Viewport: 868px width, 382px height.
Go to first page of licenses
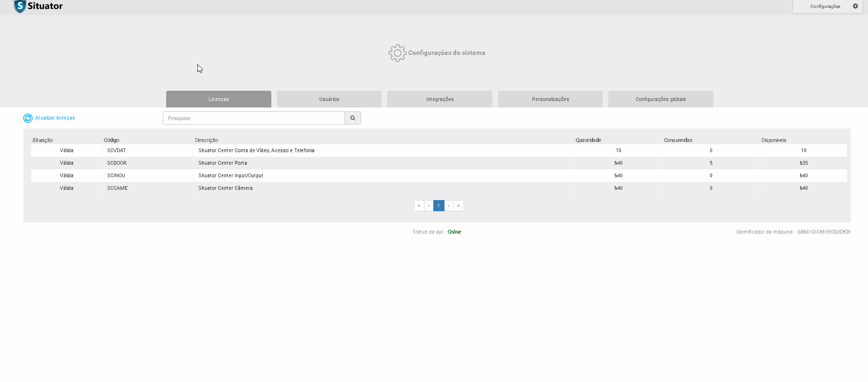419,206
